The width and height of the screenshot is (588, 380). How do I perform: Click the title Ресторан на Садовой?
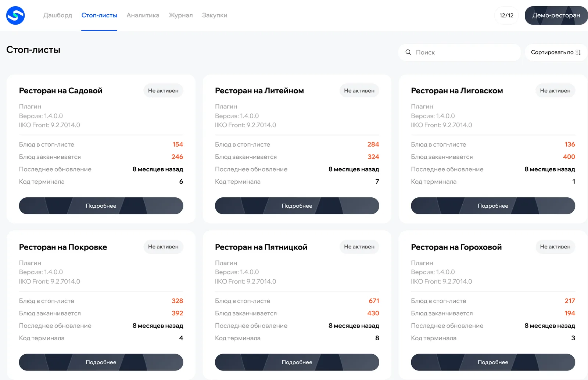[61, 91]
